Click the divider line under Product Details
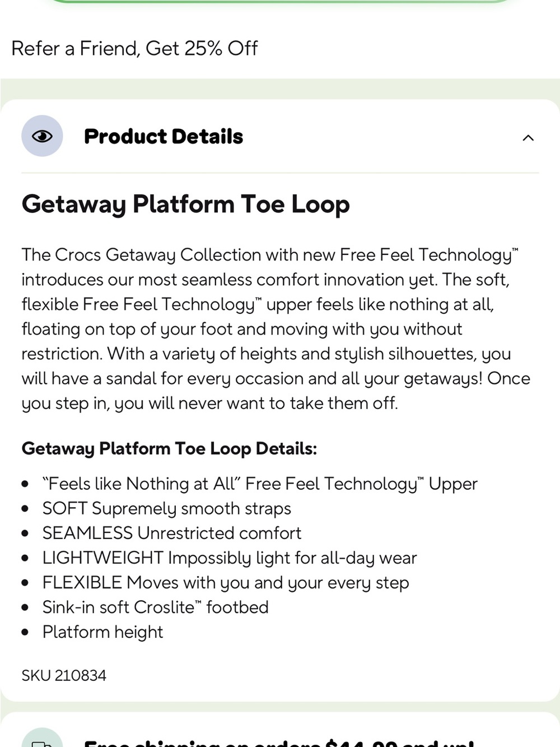The width and height of the screenshot is (560, 747). point(280,173)
